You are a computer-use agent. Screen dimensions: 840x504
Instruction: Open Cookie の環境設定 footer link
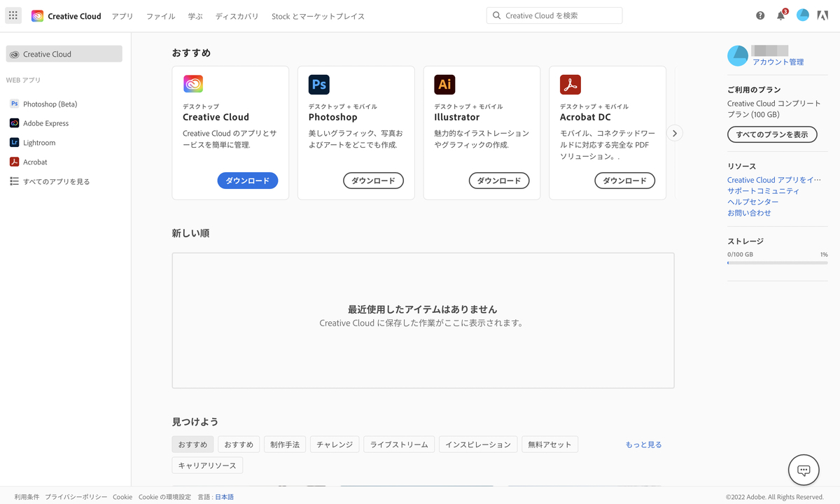pos(164,497)
